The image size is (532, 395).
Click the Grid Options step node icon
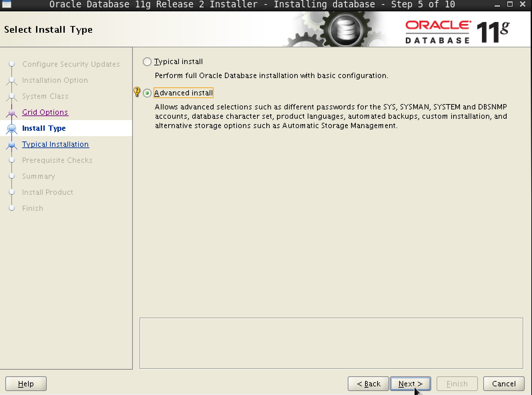(12, 112)
